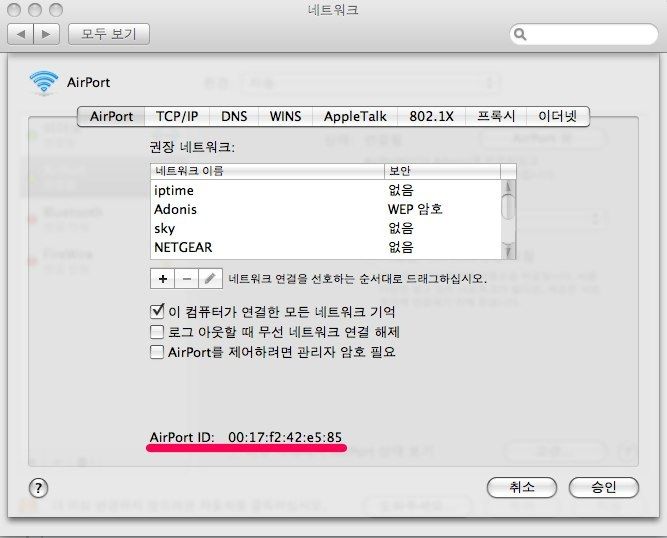Click the window zoom button
The image size is (667, 538).
pyautogui.click(x=56, y=9)
